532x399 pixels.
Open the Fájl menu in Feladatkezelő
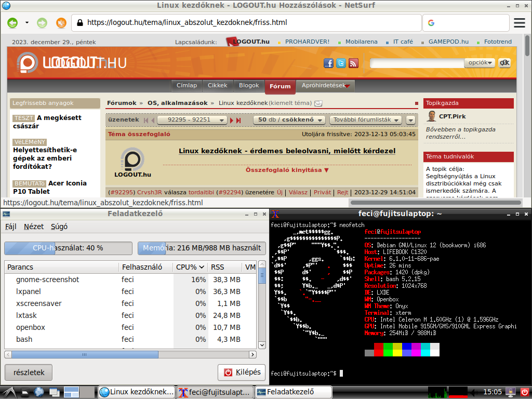coord(10,227)
